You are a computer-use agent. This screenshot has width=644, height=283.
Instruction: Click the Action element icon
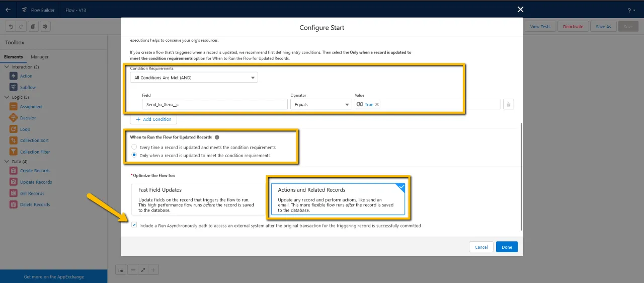tap(13, 76)
